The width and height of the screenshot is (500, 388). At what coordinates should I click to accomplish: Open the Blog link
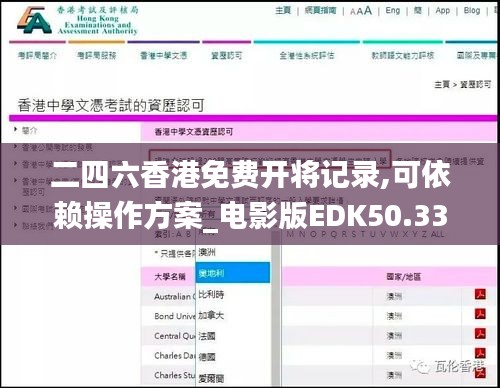(472, 11)
